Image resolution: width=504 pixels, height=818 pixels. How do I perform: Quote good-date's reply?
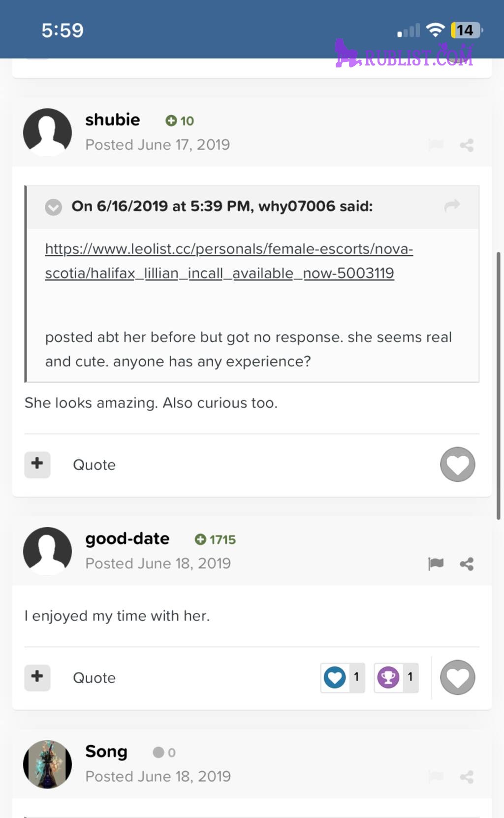tap(94, 678)
